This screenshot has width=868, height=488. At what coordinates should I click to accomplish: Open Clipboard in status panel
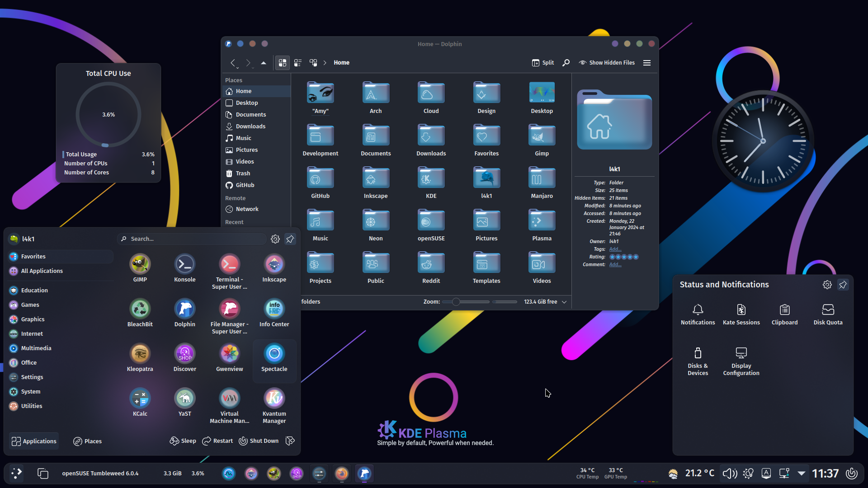[x=784, y=314]
